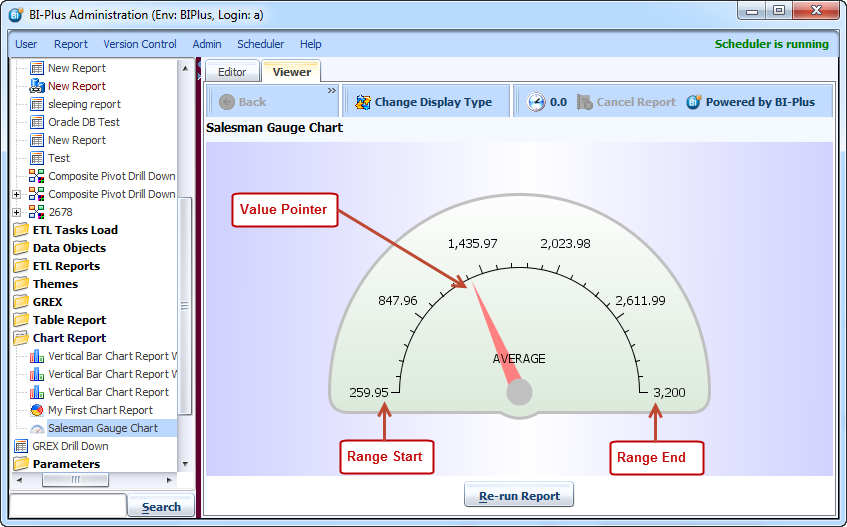Expand the 2678 tree node
The image size is (847, 527).
[16, 212]
